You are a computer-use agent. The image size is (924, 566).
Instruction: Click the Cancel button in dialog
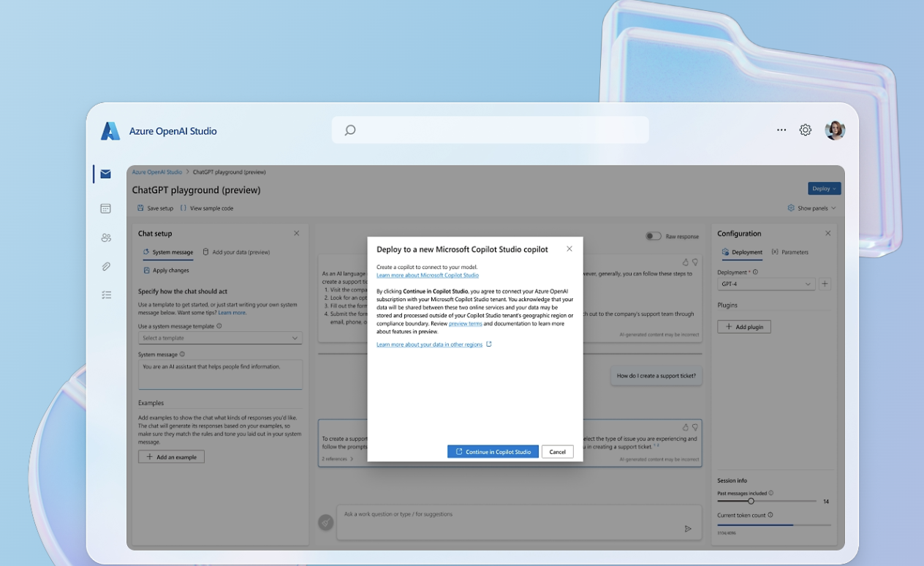point(557,452)
